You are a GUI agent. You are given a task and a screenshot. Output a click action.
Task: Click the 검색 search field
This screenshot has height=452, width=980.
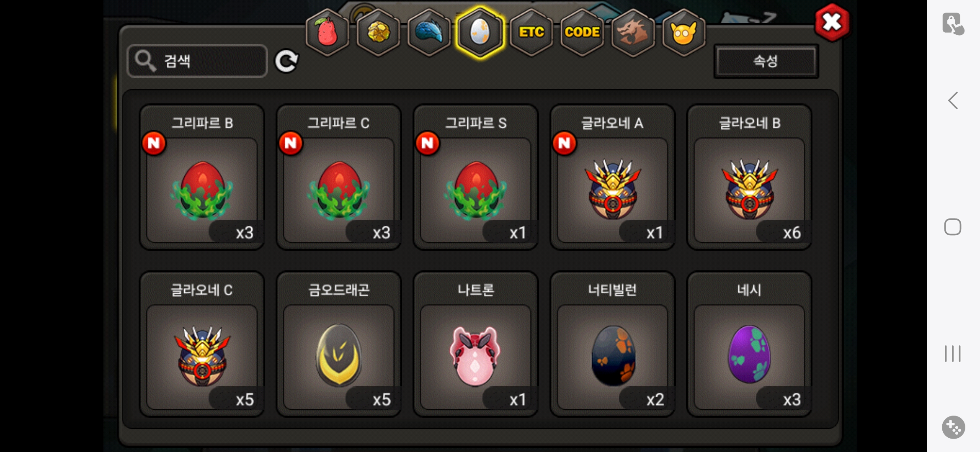pyautogui.click(x=197, y=61)
